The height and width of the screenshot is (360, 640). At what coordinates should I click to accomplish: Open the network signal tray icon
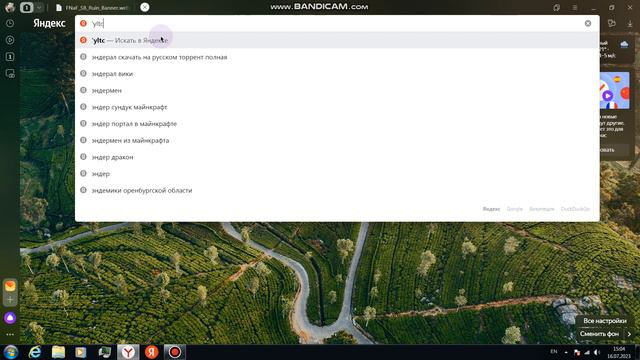click(587, 352)
